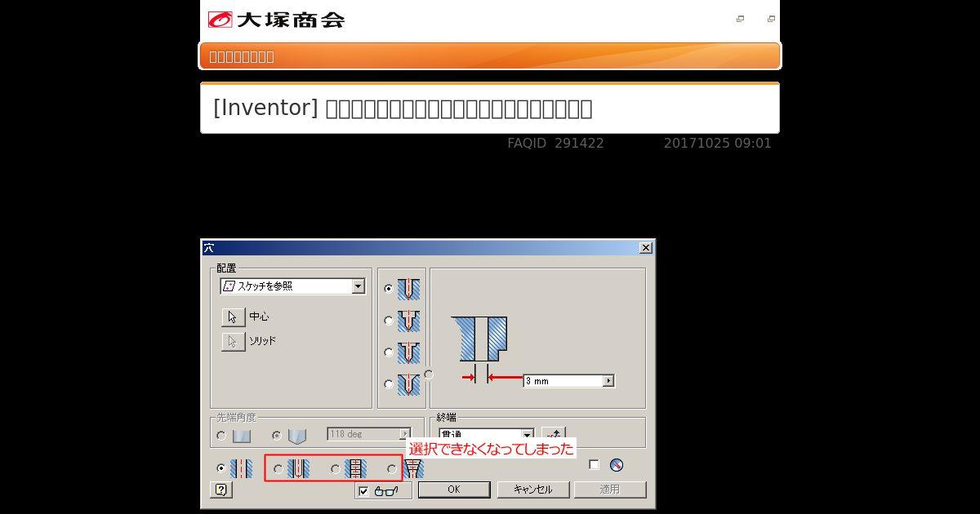Image resolution: width=980 pixels, height=514 pixels.
Task: Expand the arrow on the 118 deg field
Action: pyautogui.click(x=405, y=434)
